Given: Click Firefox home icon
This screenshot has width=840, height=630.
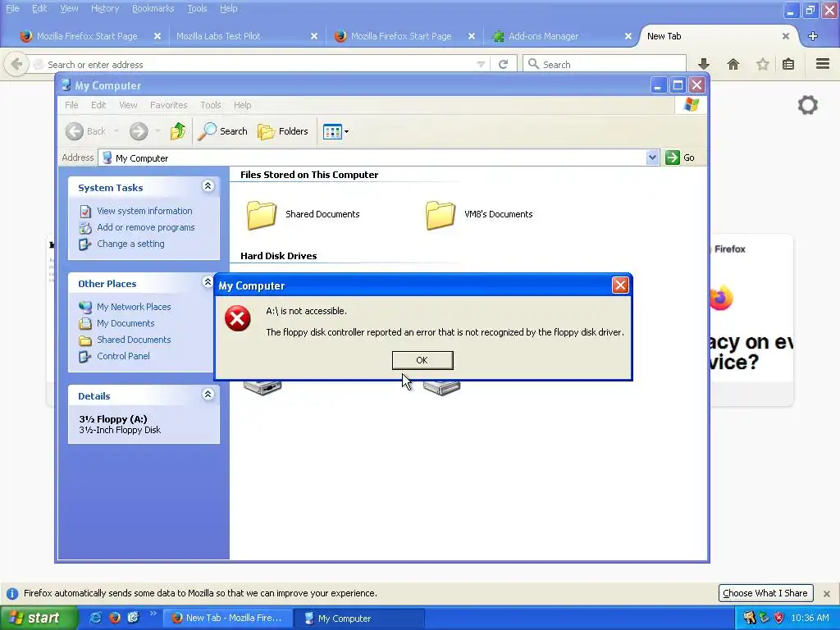Looking at the screenshot, I should pyautogui.click(x=733, y=64).
